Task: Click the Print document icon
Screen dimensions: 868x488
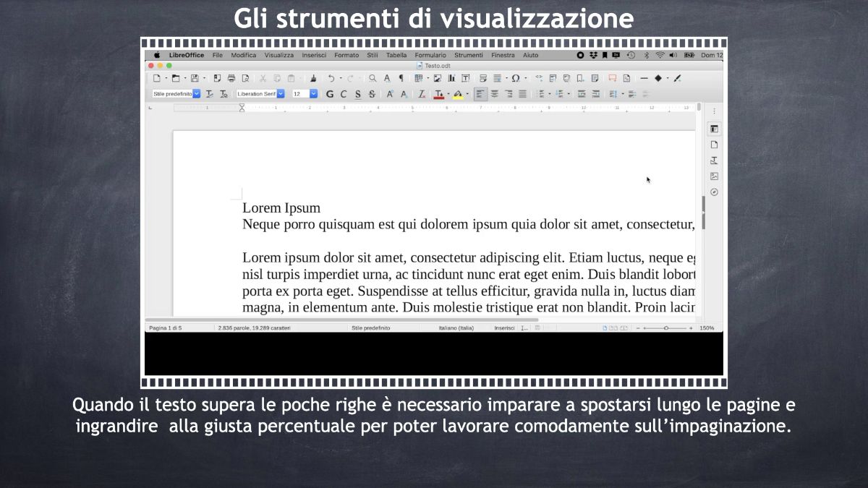Action: (x=231, y=78)
